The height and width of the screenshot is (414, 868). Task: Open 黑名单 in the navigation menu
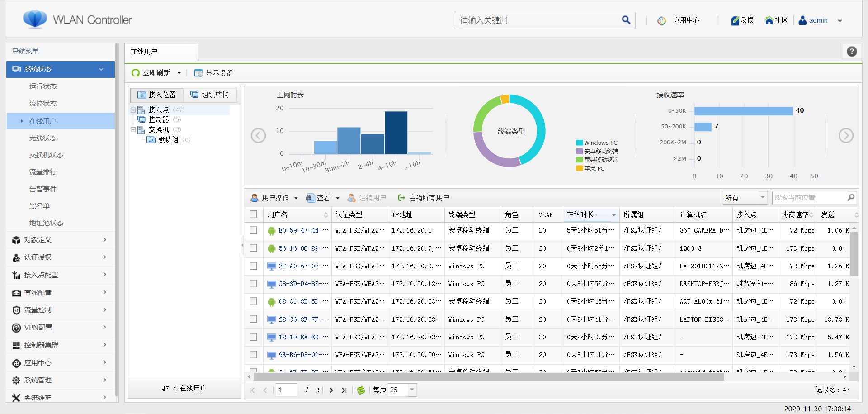pos(39,206)
